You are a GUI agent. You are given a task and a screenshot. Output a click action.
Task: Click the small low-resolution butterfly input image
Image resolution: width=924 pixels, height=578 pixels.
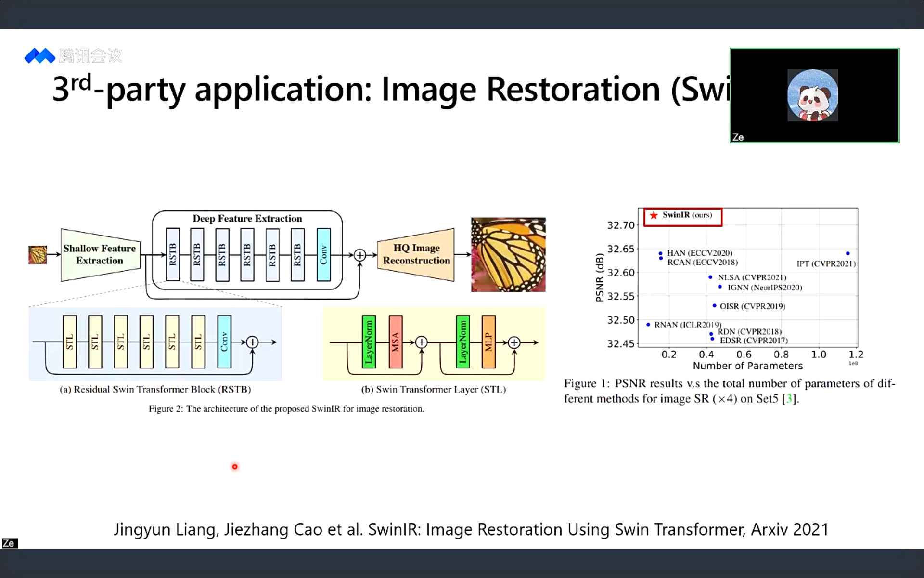(38, 255)
